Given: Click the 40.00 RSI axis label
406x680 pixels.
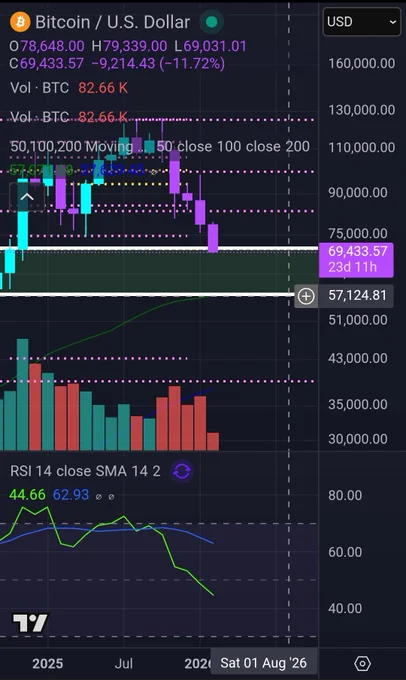Looking at the screenshot, I should [345, 608].
